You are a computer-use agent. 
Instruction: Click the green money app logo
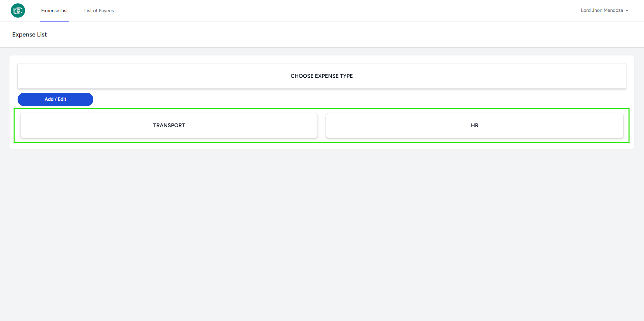[x=18, y=10]
